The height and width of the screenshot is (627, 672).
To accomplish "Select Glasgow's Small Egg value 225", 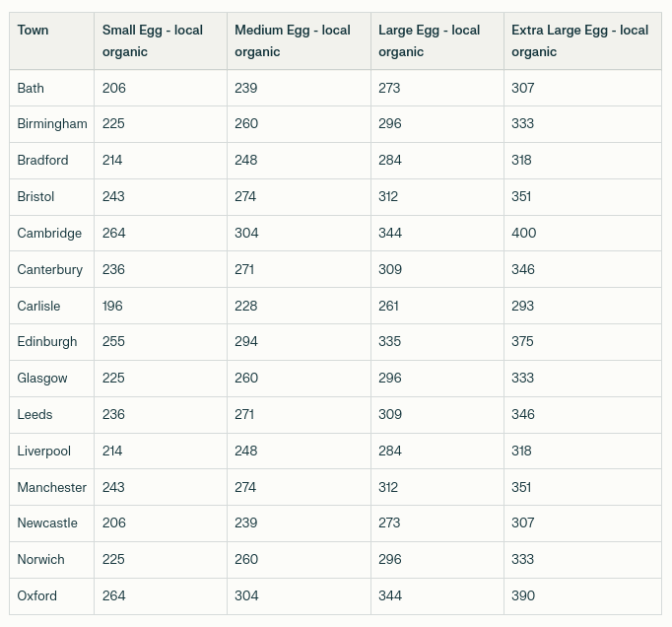I will 114,378.
